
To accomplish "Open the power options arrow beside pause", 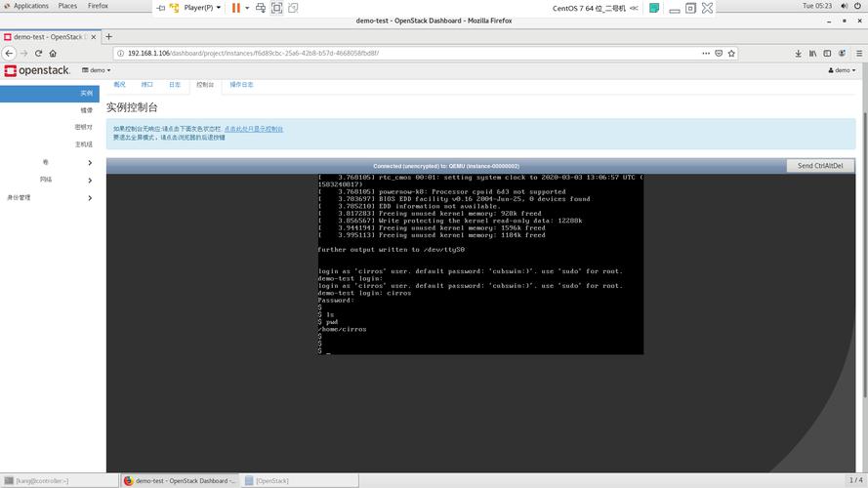I will [247, 8].
